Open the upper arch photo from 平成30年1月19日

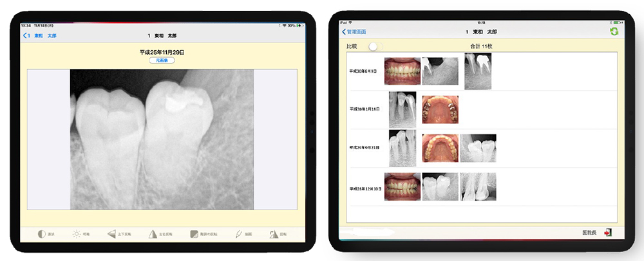[x=440, y=109]
